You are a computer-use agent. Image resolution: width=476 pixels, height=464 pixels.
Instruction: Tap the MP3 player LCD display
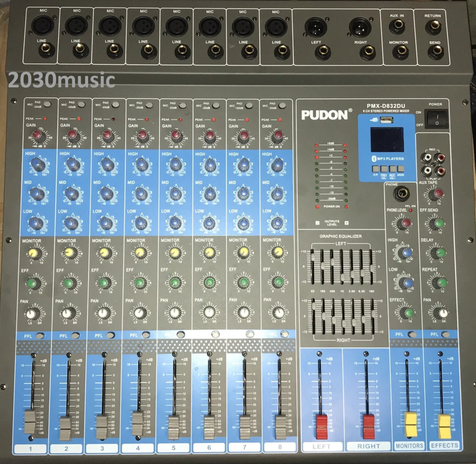[x=387, y=139]
